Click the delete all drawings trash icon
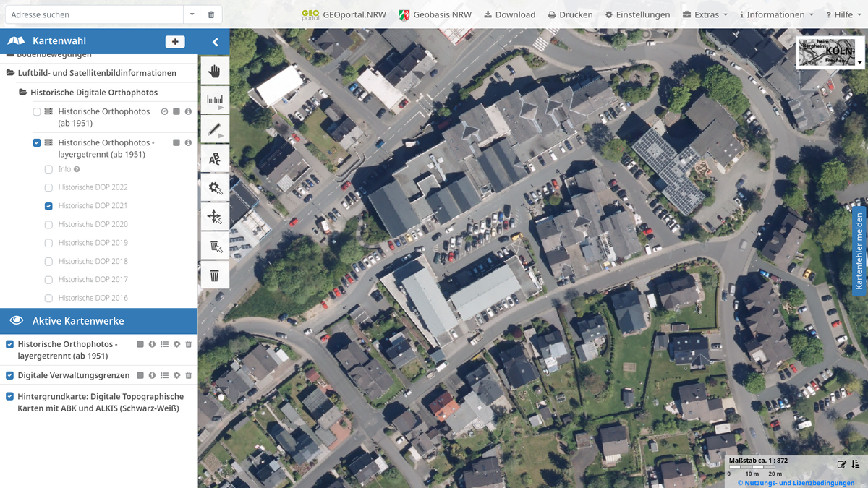This screenshot has width=868, height=488. (x=214, y=275)
